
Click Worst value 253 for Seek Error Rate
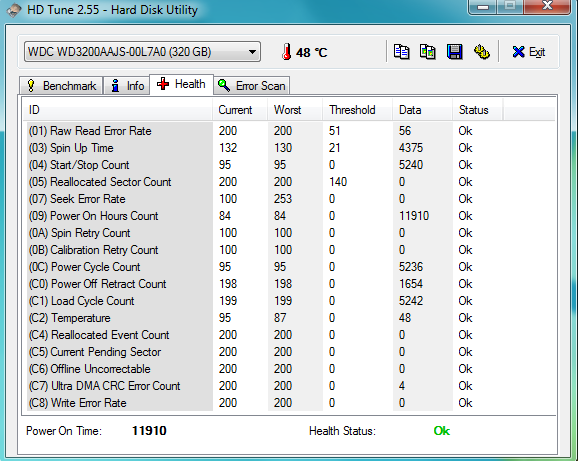(283, 199)
